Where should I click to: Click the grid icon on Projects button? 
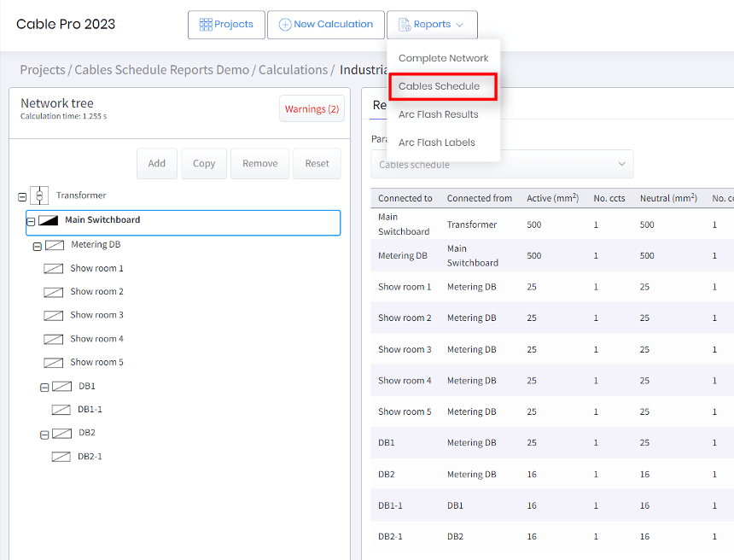click(x=206, y=25)
